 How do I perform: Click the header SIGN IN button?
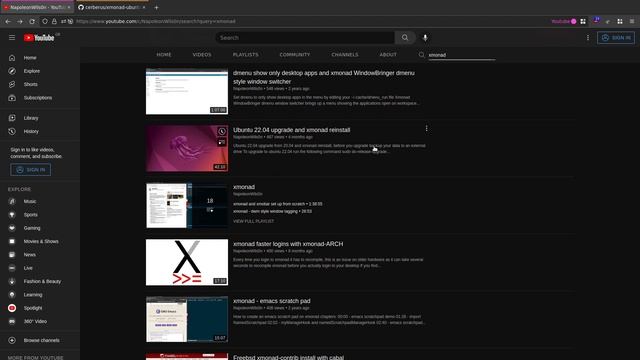tap(616, 38)
